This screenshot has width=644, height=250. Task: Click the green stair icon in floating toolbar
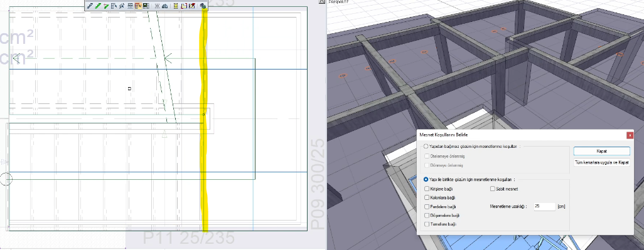coord(98,6)
